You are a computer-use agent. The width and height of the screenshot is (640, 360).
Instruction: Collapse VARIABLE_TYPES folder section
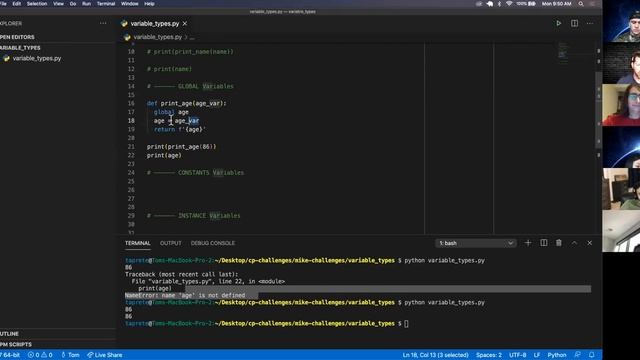pos(58,48)
